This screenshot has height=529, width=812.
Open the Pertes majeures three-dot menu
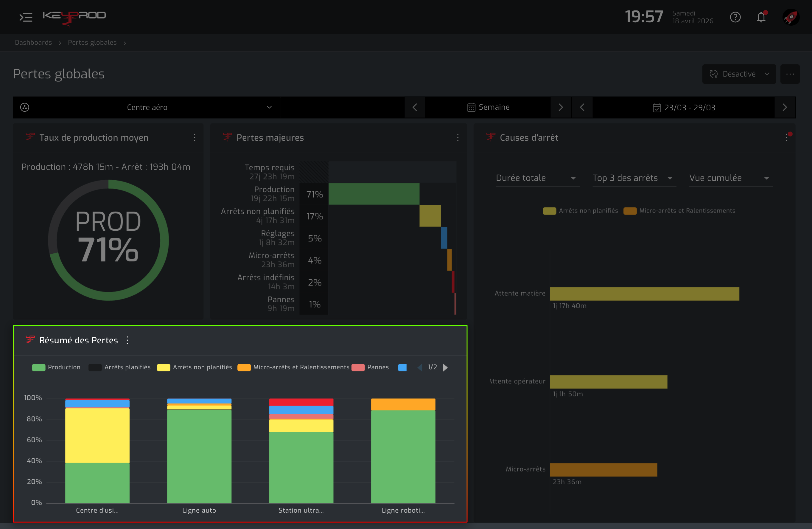click(x=458, y=138)
